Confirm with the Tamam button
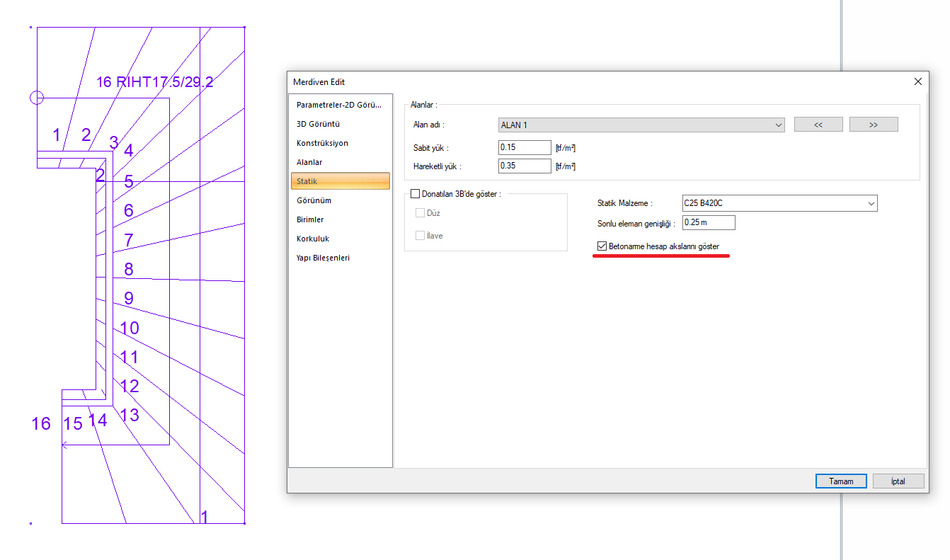 (x=840, y=481)
